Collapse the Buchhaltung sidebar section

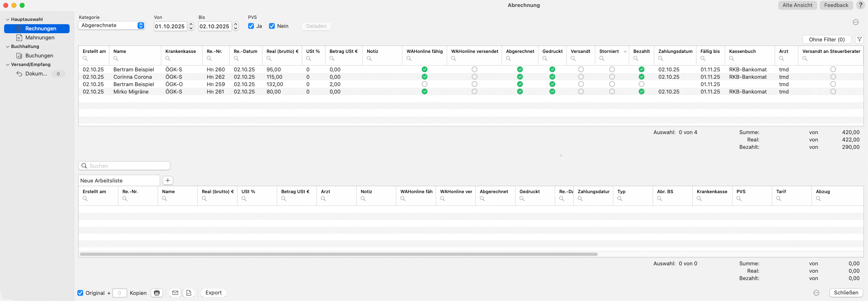(x=7, y=46)
